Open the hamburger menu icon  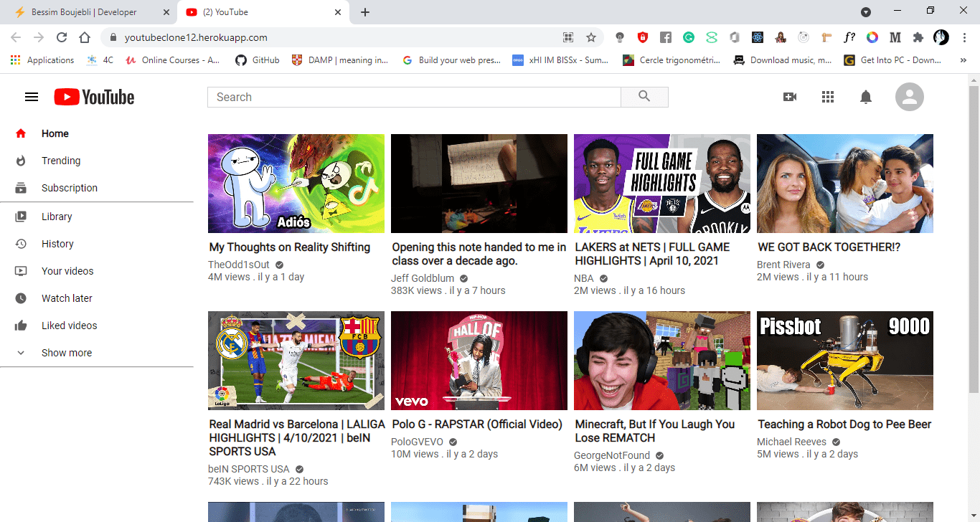tap(32, 97)
